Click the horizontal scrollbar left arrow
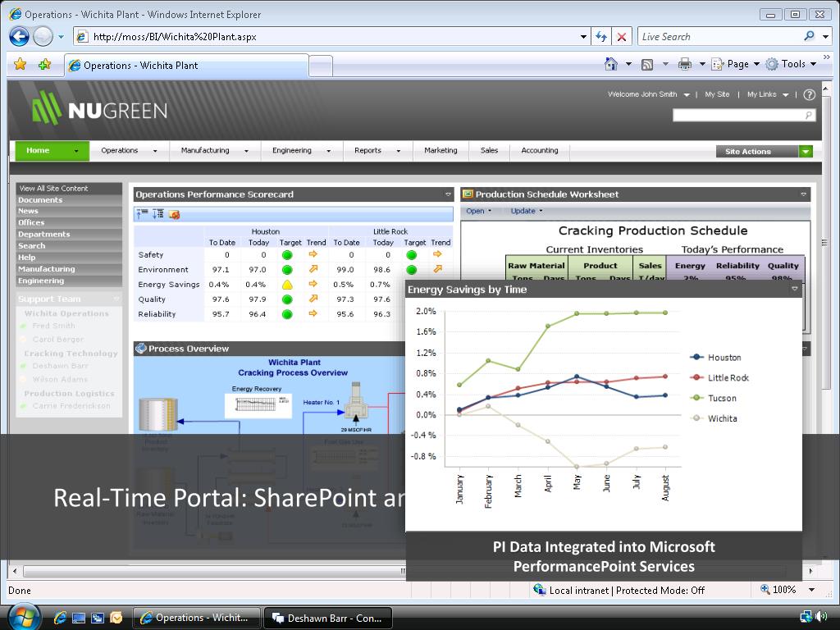 pos(15,571)
